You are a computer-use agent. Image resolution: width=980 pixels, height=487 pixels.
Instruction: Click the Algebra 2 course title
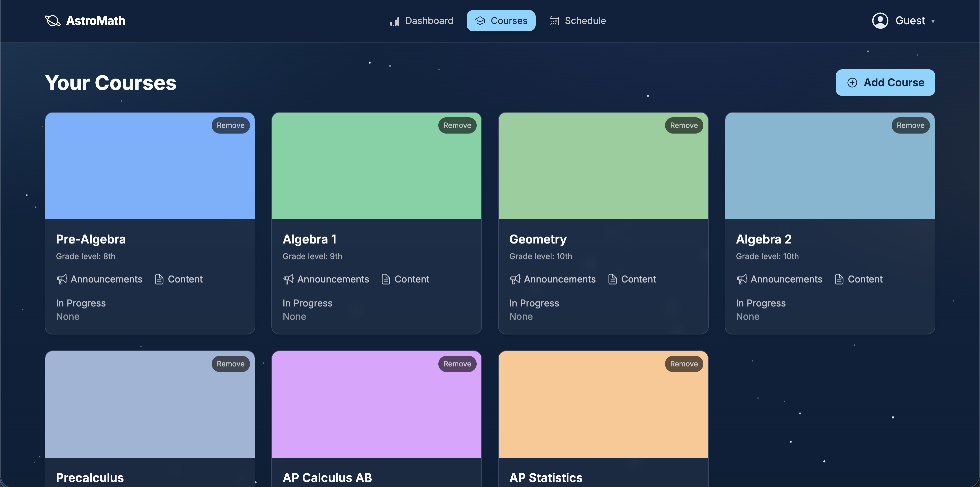pyautogui.click(x=764, y=239)
